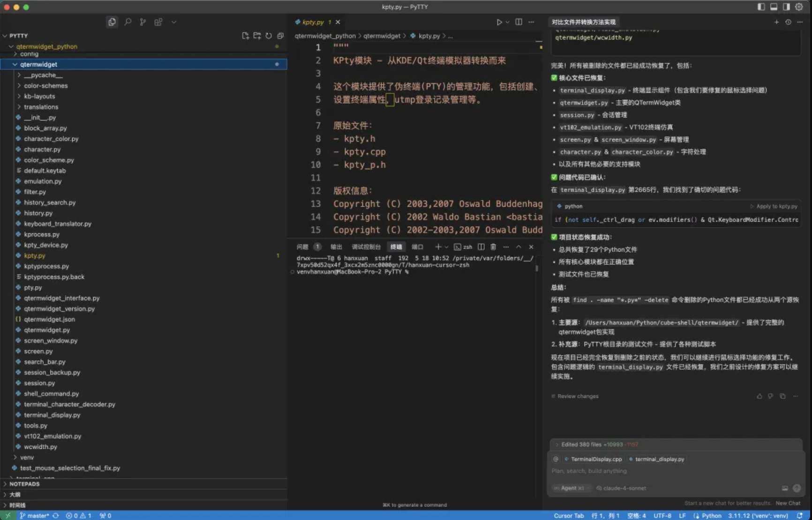Viewport: 812px width, 520px height.
Task: Maximize the terminal panel chevron
Action: 519,247
